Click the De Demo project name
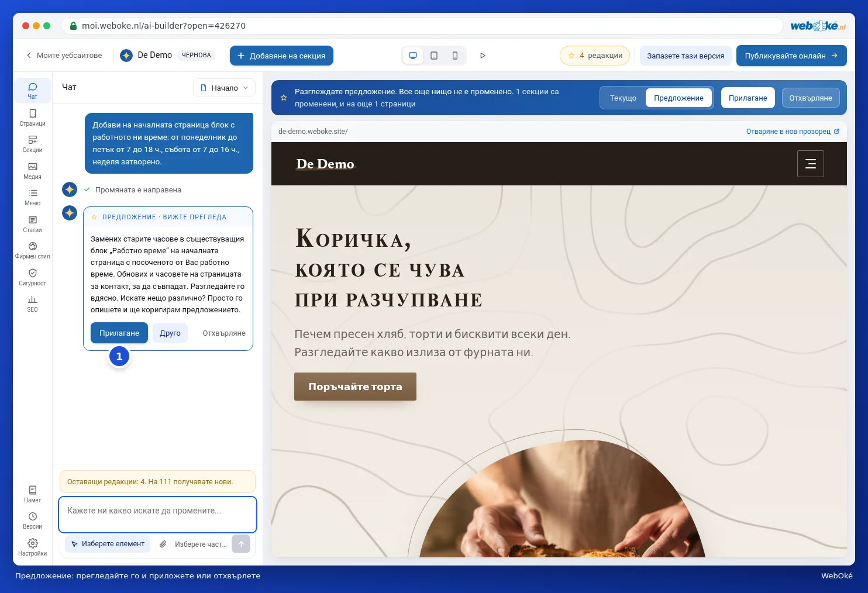The width and height of the screenshot is (868, 593). [154, 55]
